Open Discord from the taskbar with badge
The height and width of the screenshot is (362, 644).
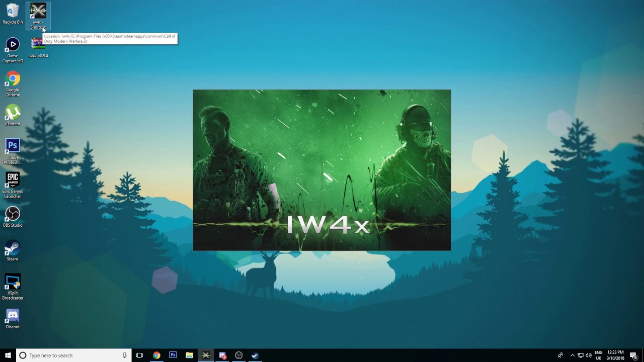[x=222, y=355]
